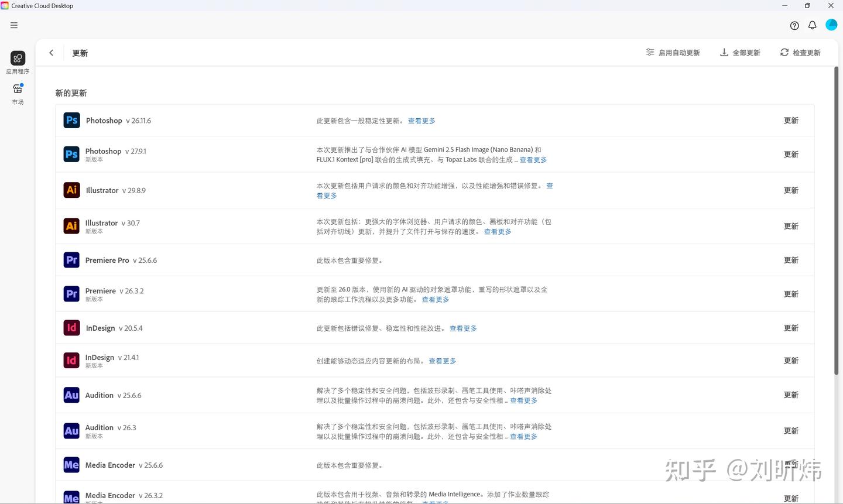This screenshot has width=843, height=504.
Task: Select 应用程序 in the left sidebar
Action: tap(18, 63)
